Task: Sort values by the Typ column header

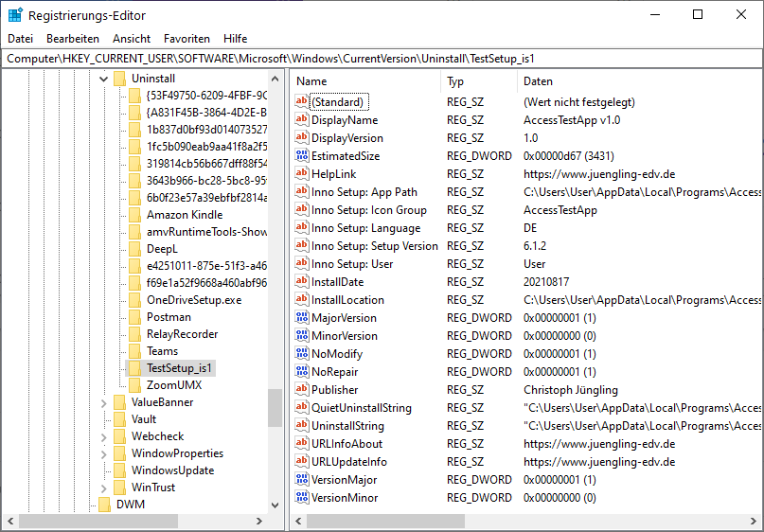Action: pos(479,81)
